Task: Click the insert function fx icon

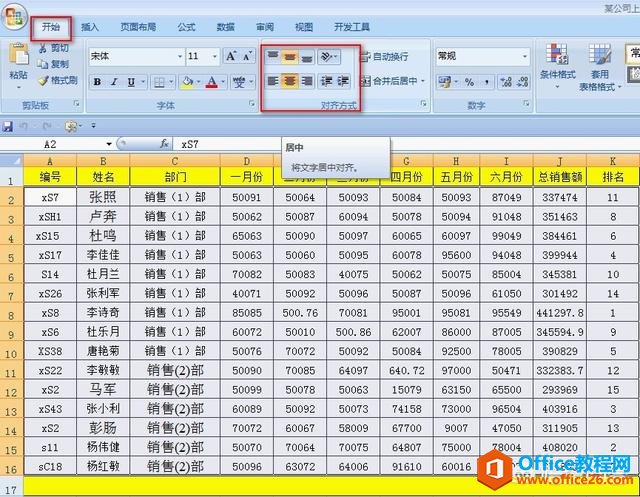Action: pyautogui.click(x=164, y=144)
